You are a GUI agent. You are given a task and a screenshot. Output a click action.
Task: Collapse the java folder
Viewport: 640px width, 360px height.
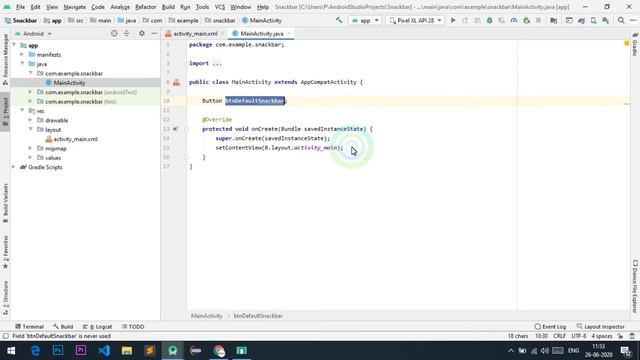[22, 64]
